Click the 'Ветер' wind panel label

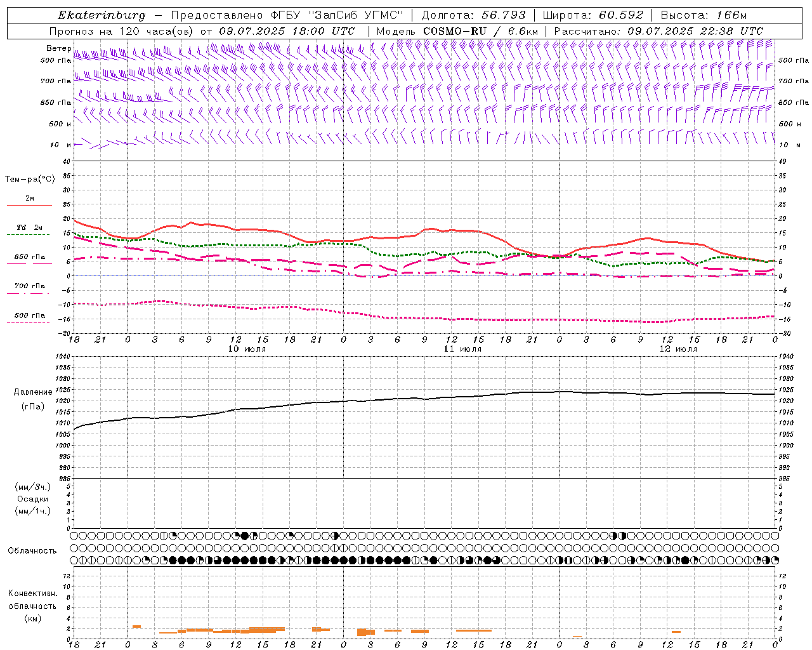[58, 48]
